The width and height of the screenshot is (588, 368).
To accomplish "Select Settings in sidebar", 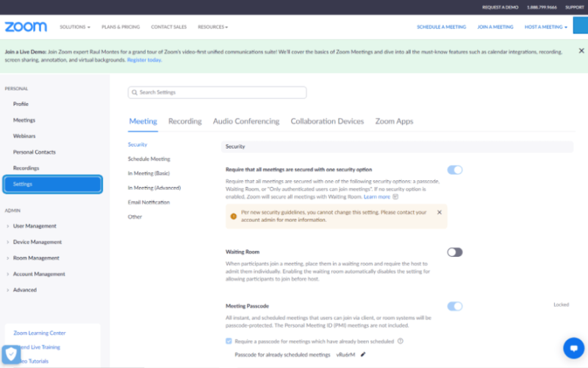I will tap(52, 184).
